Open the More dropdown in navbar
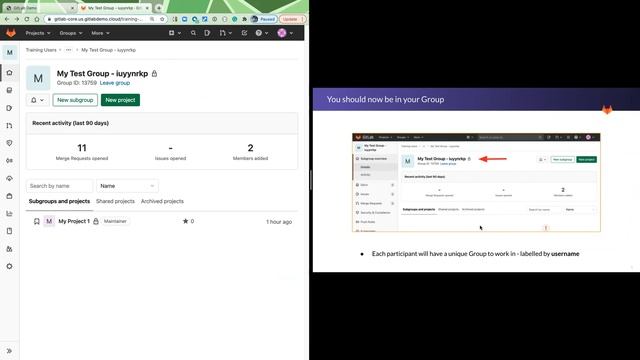 (x=100, y=33)
